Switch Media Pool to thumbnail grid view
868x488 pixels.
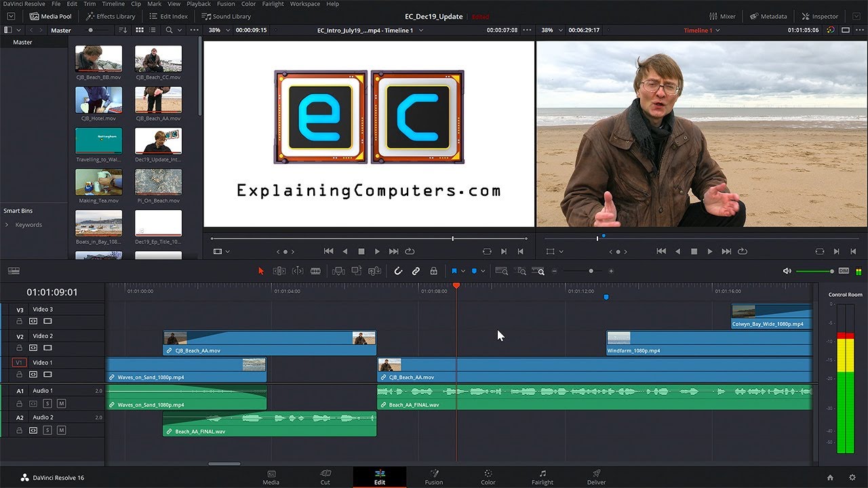tap(140, 30)
